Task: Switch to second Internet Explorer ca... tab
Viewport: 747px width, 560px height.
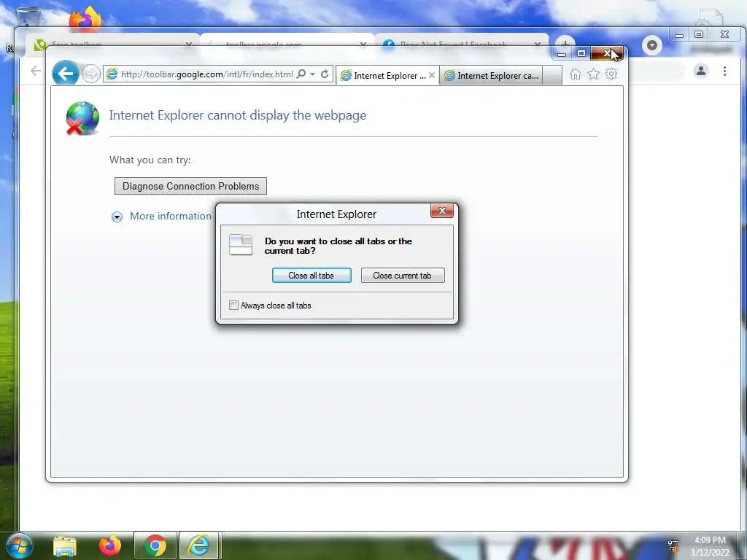Action: tap(491, 75)
